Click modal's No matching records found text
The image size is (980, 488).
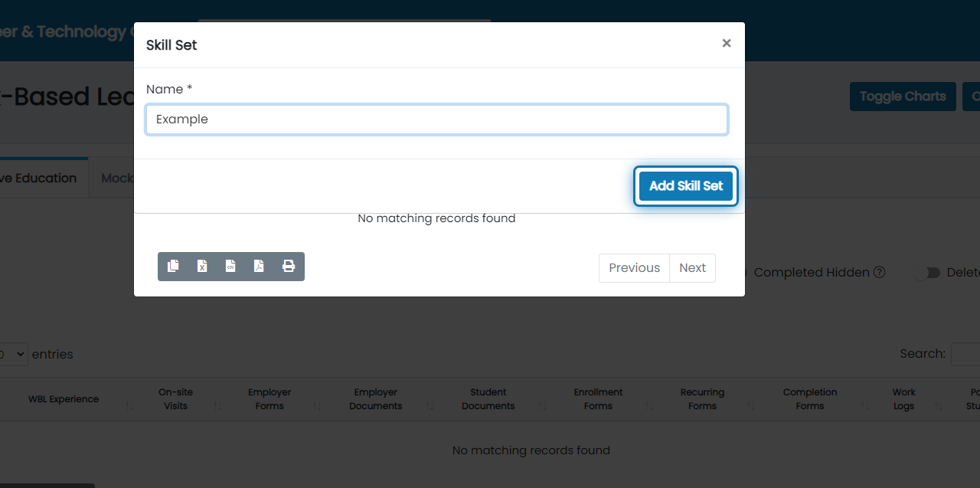point(436,218)
